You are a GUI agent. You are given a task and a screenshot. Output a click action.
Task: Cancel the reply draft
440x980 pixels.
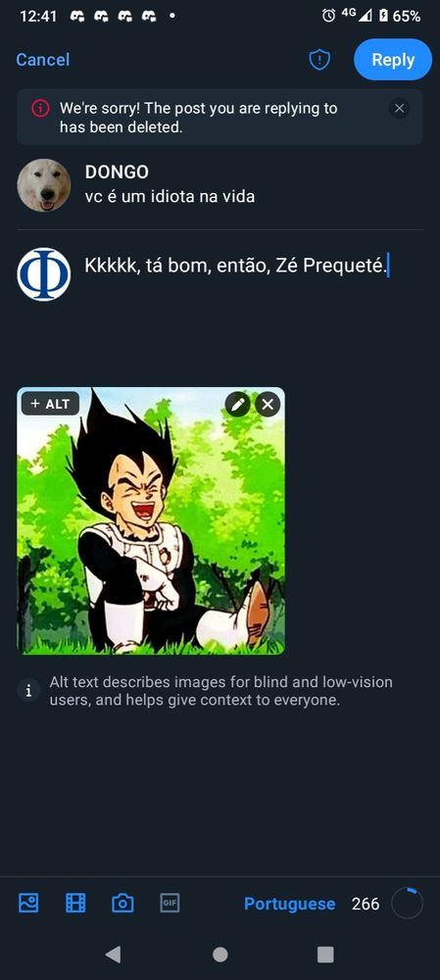[x=42, y=60]
